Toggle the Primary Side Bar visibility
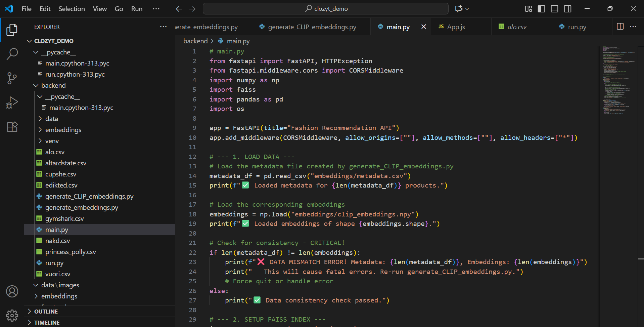Screen dimensions: 644x327 click(x=541, y=9)
